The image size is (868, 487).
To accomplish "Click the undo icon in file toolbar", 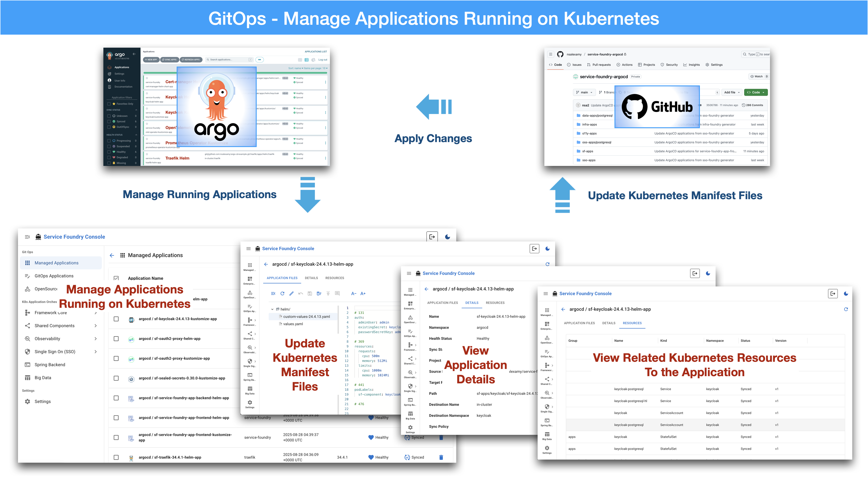I will coord(300,294).
